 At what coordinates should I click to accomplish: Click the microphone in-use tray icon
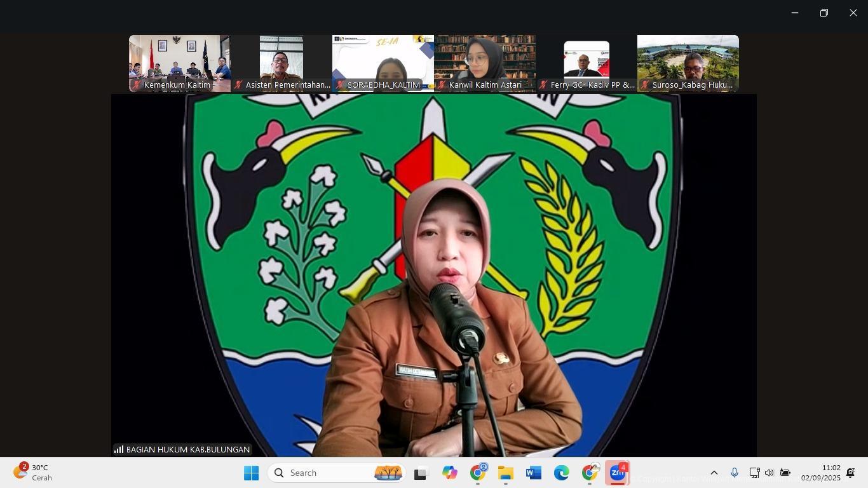(735, 473)
